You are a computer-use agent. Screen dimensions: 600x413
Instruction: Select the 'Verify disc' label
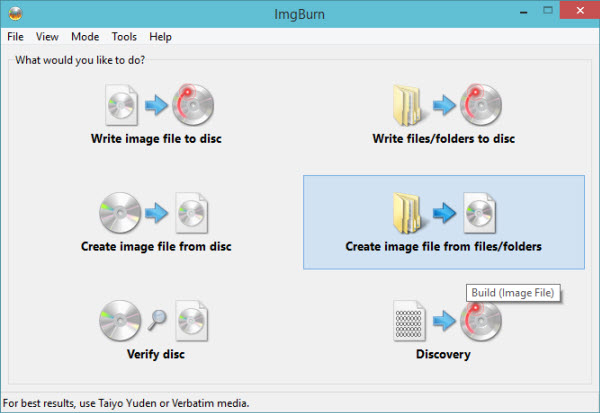(156, 354)
